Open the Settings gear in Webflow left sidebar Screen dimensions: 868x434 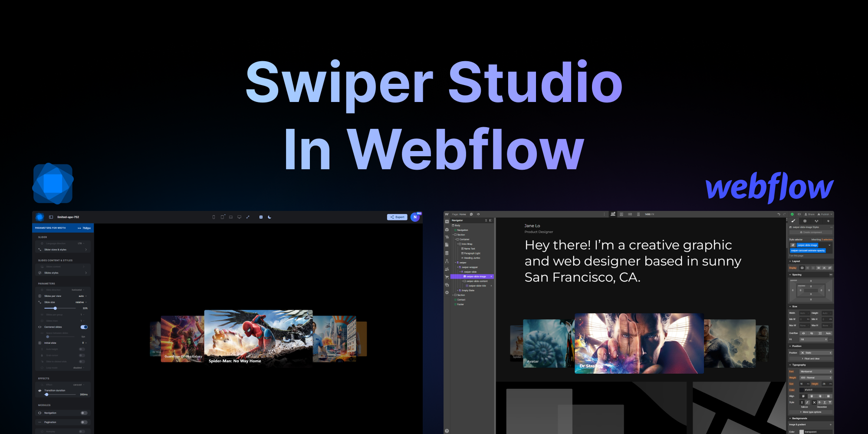click(x=447, y=293)
